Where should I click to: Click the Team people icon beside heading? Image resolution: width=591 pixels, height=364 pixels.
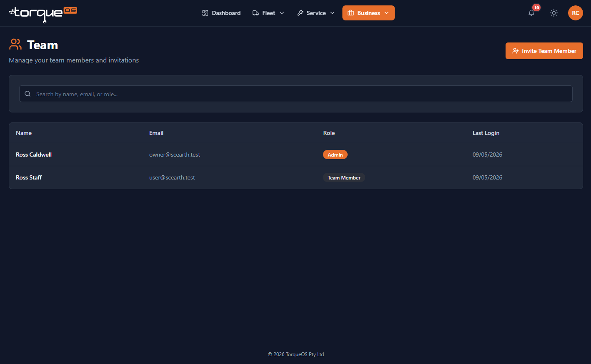(15, 44)
